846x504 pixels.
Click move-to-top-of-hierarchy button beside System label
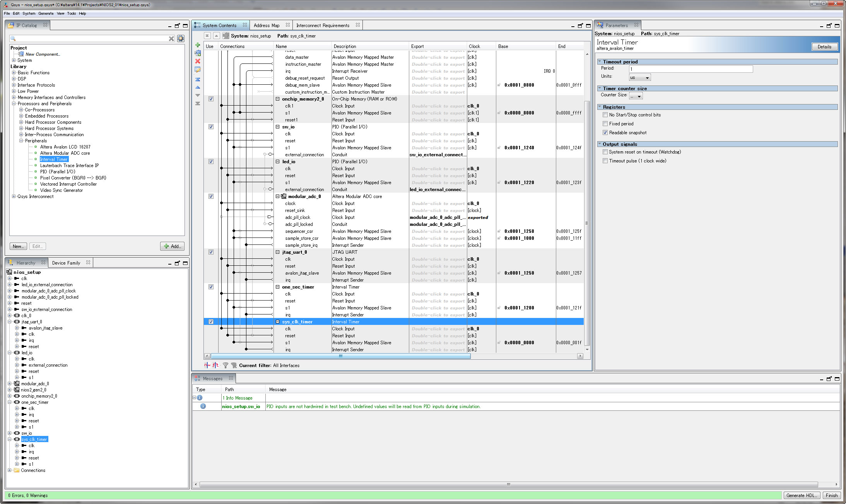(x=207, y=36)
